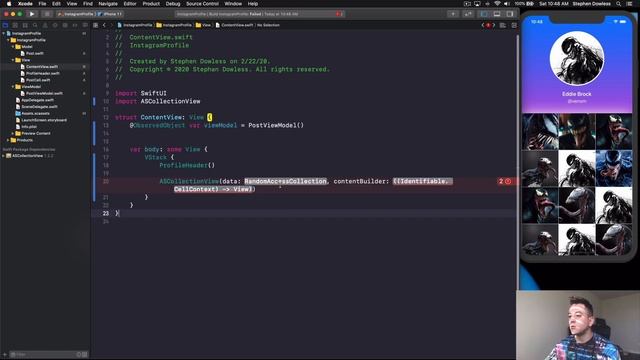The height and width of the screenshot is (360, 640).
Task: Open the code review arrows button
Action: tap(468, 14)
